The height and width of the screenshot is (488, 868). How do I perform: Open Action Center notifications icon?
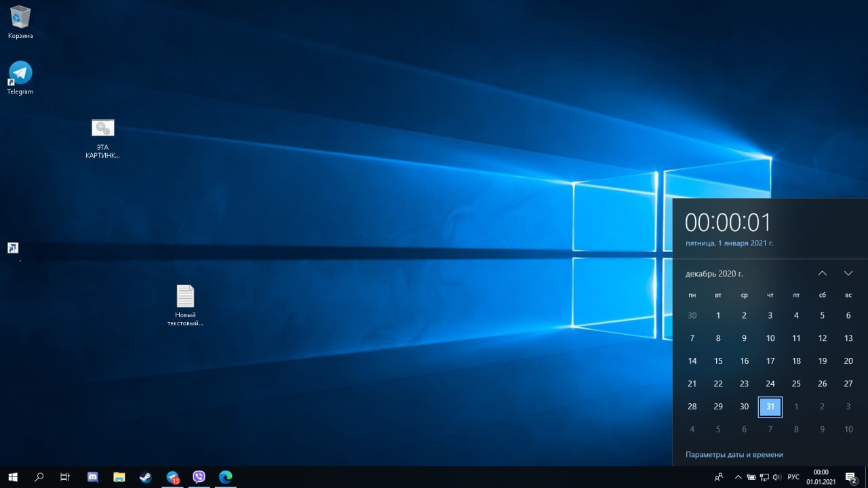coord(851,477)
